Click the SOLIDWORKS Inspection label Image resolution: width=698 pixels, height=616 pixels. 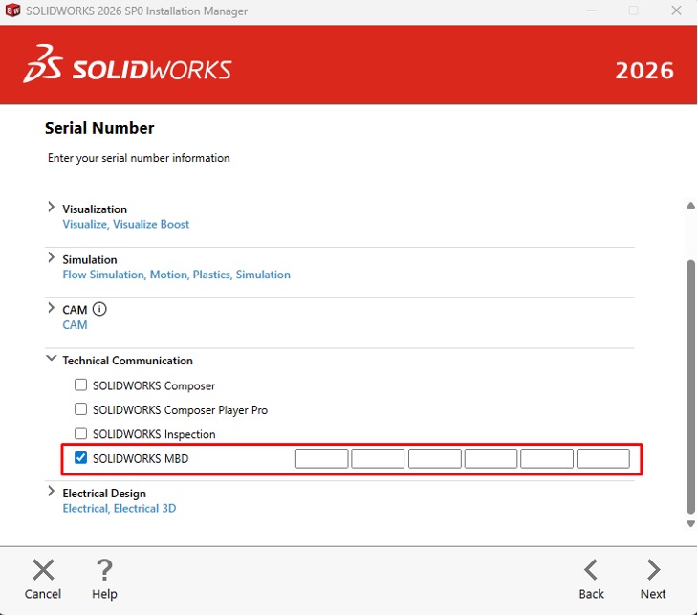(x=154, y=434)
